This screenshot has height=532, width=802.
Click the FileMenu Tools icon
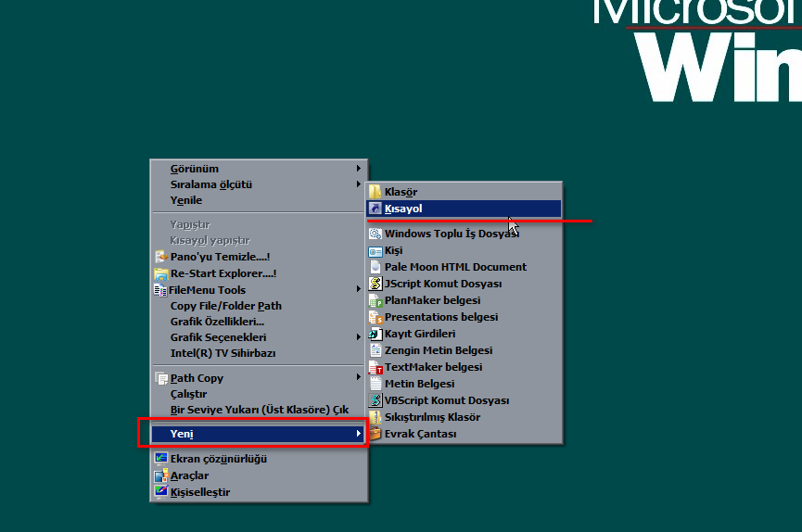point(160,290)
